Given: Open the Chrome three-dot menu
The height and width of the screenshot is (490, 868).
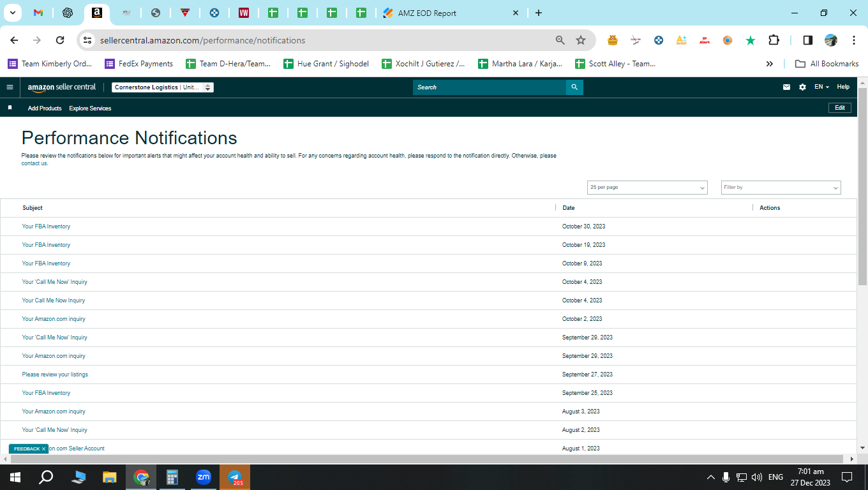Looking at the screenshot, I should coord(853,40).
